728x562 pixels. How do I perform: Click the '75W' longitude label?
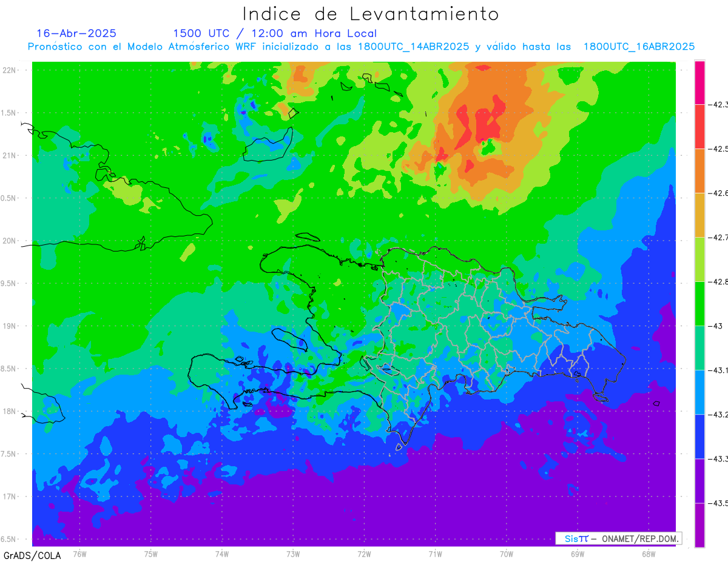150,553
